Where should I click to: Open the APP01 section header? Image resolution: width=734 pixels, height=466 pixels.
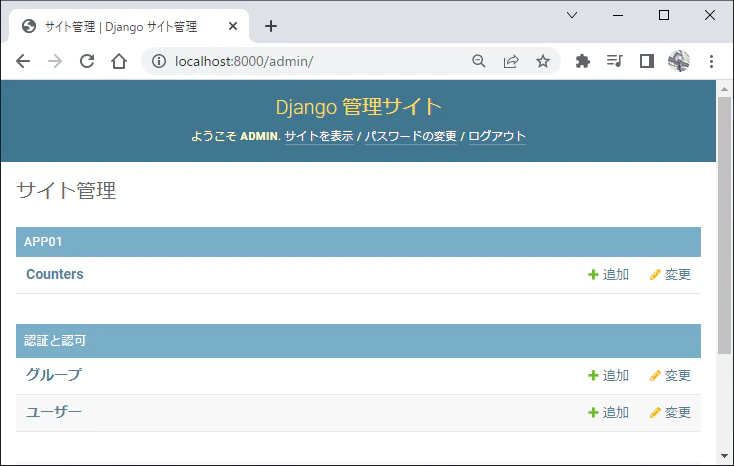[x=43, y=242]
